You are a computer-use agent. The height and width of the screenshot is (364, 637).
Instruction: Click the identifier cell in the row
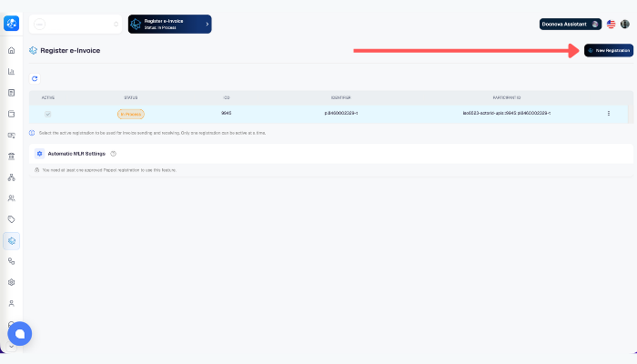(x=341, y=114)
